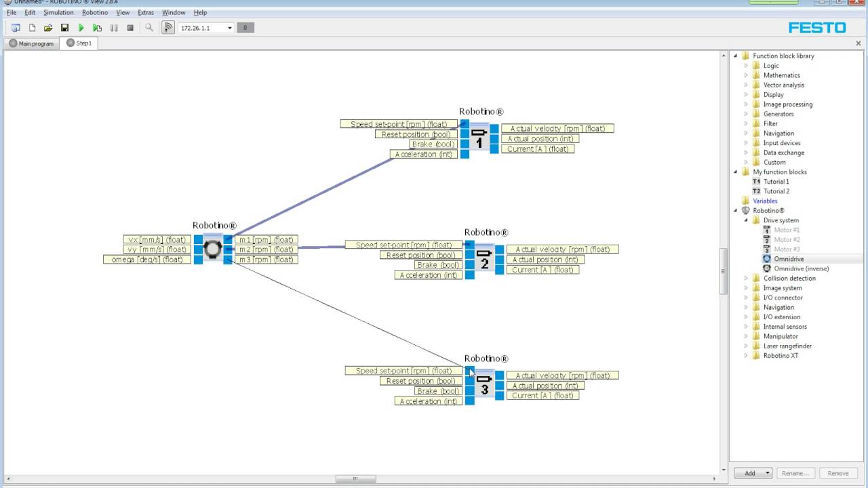The height and width of the screenshot is (488, 868).
Task: Open the Robotino menu
Action: tap(94, 12)
